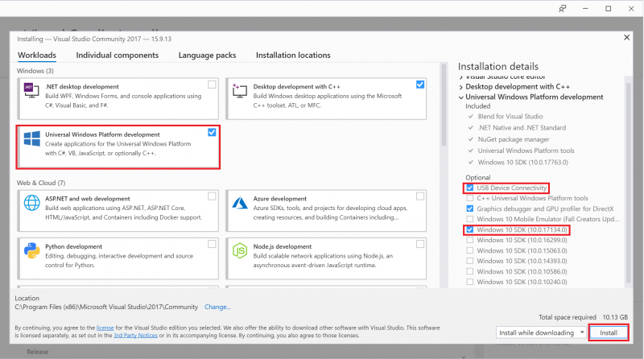Viewport: 644px width, 359px height.
Task: Uncheck Universal Windows Platform development workload
Action: (212, 132)
